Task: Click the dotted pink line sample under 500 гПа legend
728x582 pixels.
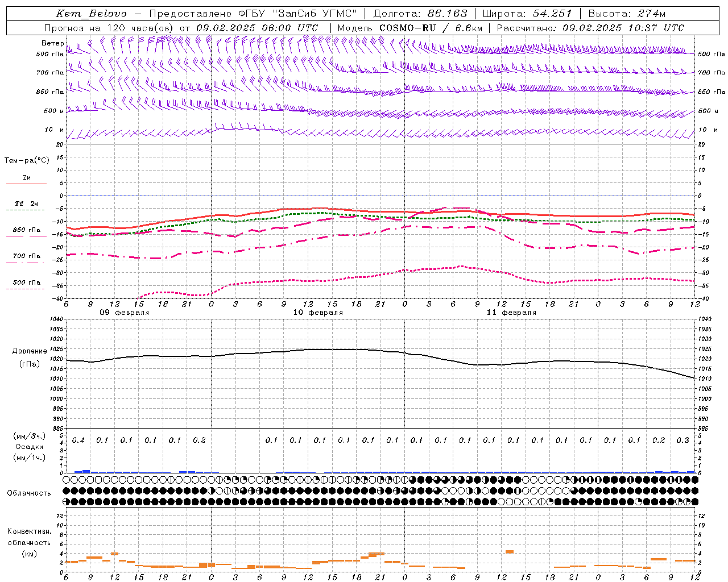Action: (x=26, y=289)
